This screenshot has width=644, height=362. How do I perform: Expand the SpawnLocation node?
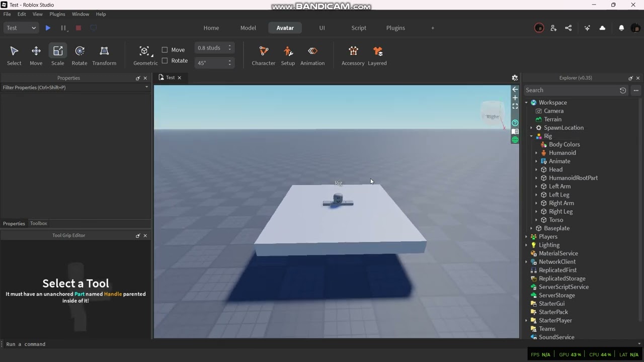coord(531,128)
